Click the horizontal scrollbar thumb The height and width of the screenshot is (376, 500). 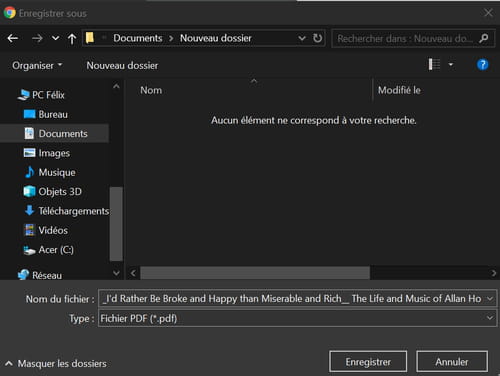(255, 273)
